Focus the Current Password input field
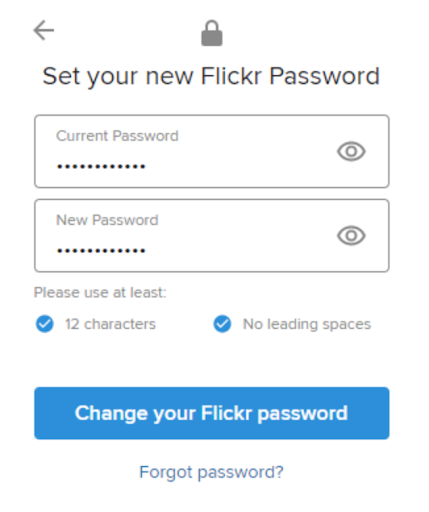Image resolution: width=429 pixels, height=512 pixels. [x=212, y=151]
